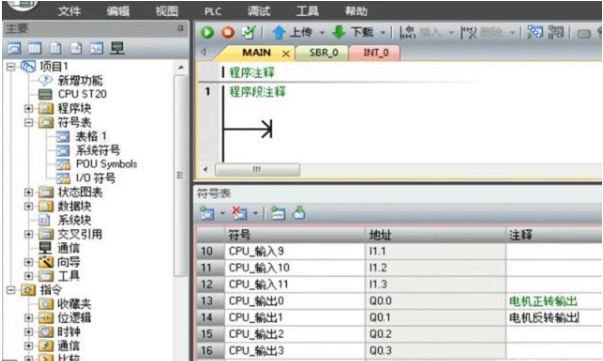Click the Delete toolbar icon
Image resolution: width=603 pixels, height=361 pixels.
pyautogui.click(x=469, y=33)
